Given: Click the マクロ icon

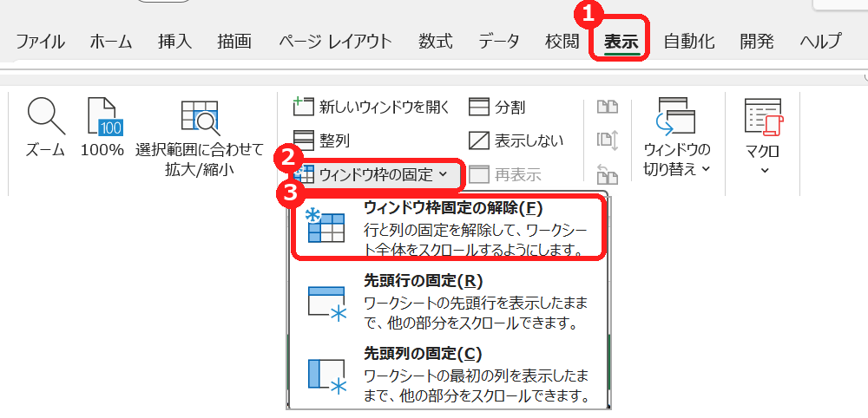Looking at the screenshot, I should point(765,117).
